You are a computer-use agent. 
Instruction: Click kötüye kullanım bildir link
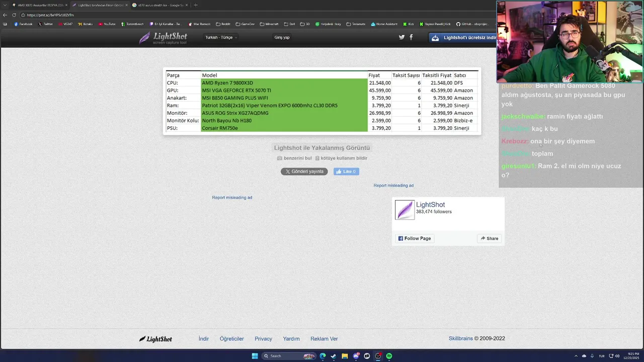click(x=341, y=158)
